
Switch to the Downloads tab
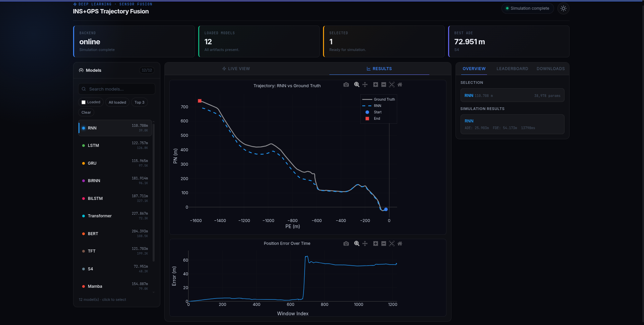pos(550,69)
